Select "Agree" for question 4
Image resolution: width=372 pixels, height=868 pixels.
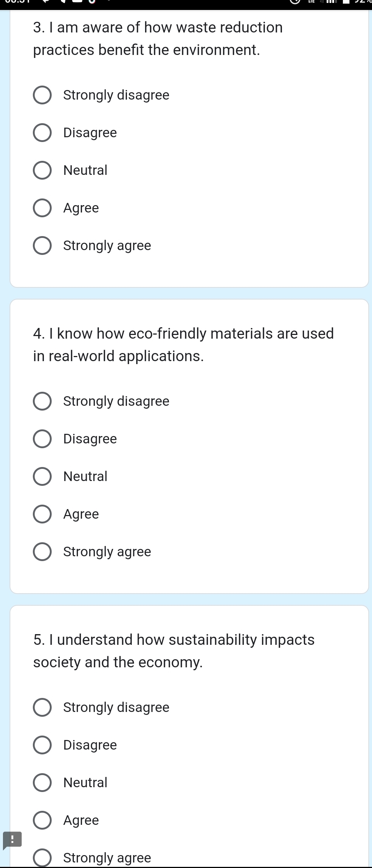point(42,514)
